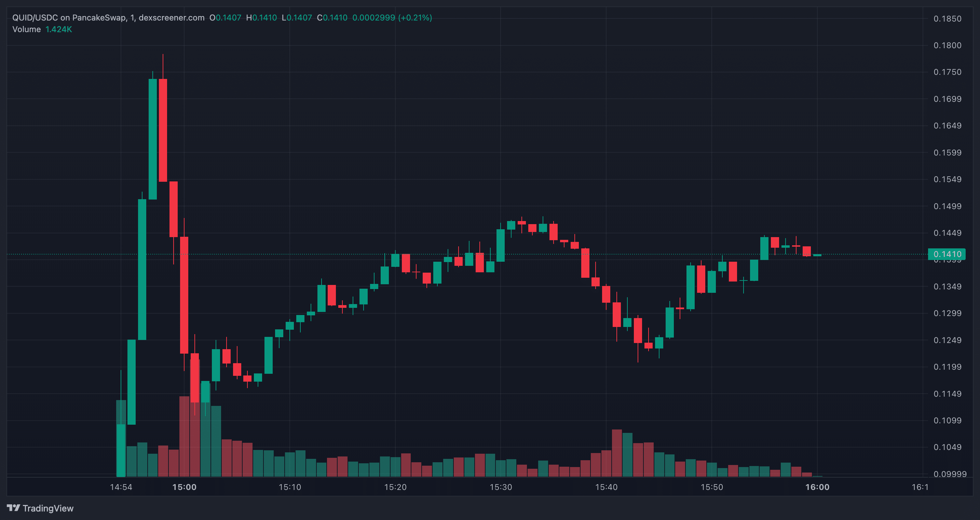980x520 pixels.
Task: Click the largest red volume bar near 15:40
Action: (617, 453)
